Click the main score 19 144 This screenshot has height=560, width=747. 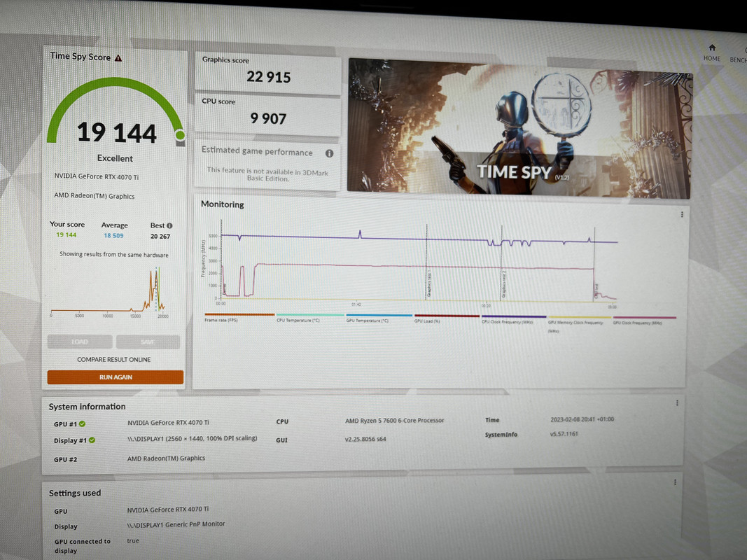coord(117,132)
